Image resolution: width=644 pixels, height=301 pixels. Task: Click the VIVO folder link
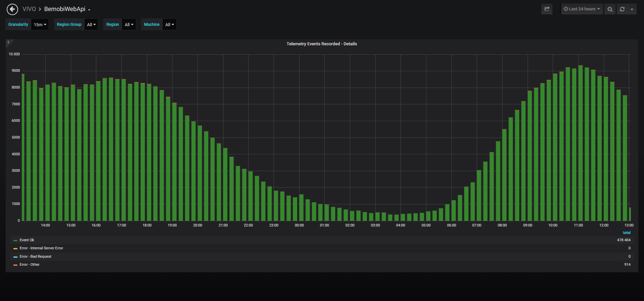[x=29, y=9]
